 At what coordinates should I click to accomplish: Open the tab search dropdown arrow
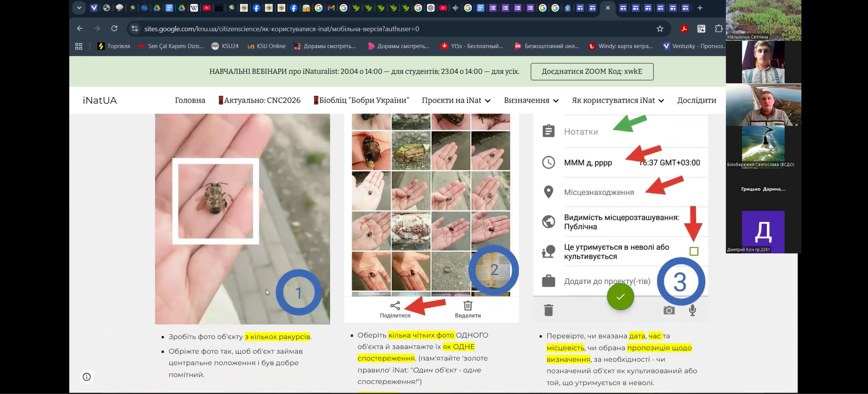[x=79, y=8]
